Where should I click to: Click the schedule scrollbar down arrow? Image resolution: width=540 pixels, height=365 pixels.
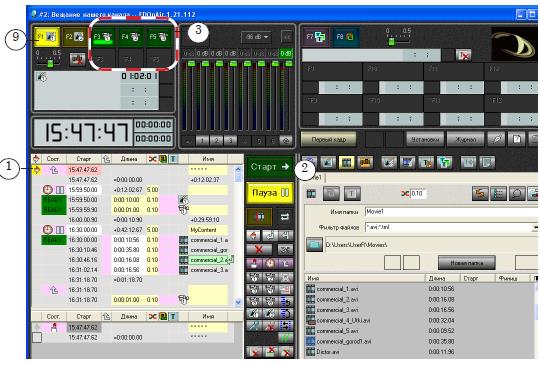(238, 302)
